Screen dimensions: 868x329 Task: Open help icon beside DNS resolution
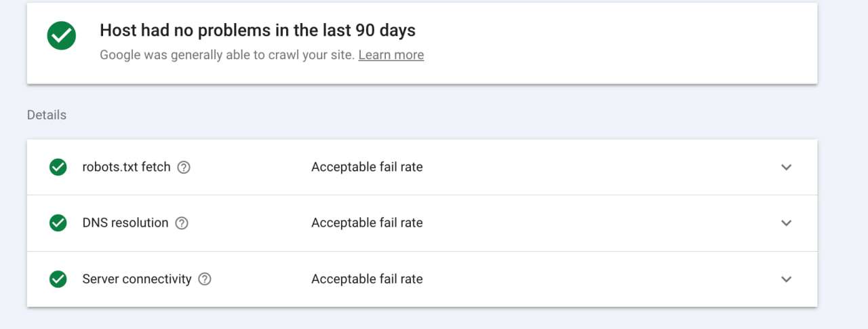point(182,223)
